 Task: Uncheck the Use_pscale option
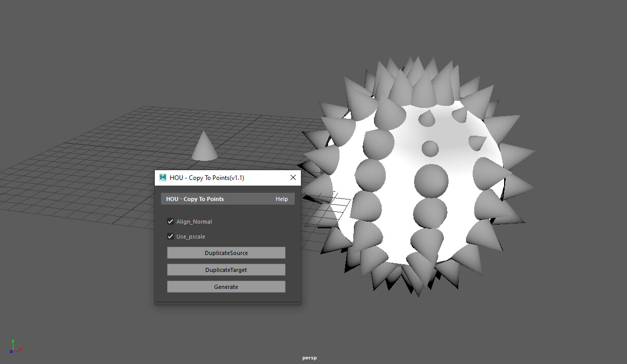pos(170,236)
